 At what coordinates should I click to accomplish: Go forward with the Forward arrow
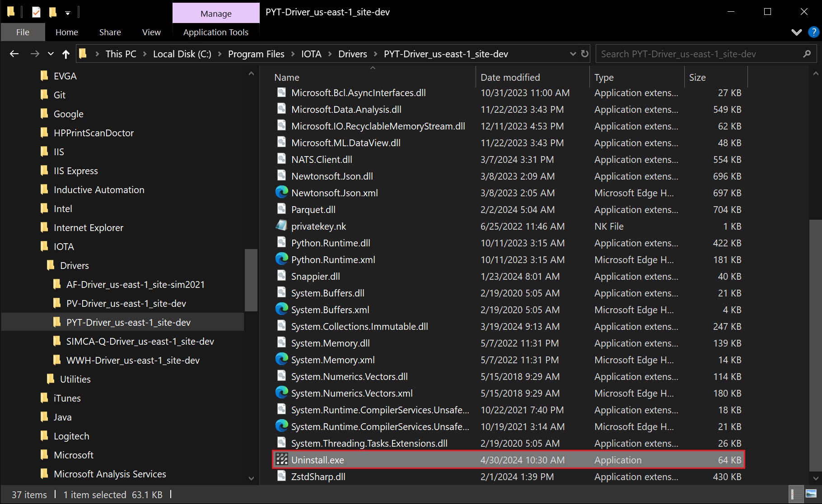click(x=35, y=54)
